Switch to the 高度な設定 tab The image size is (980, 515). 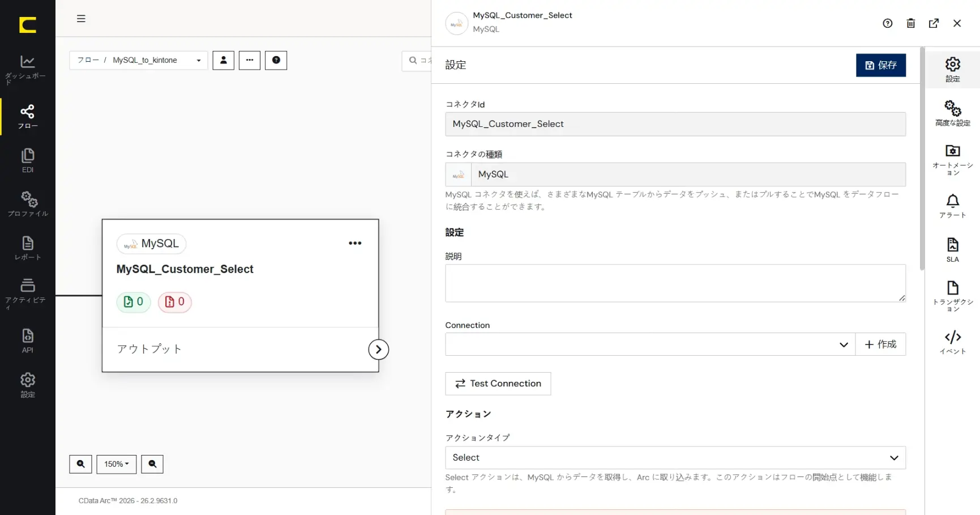tap(953, 113)
